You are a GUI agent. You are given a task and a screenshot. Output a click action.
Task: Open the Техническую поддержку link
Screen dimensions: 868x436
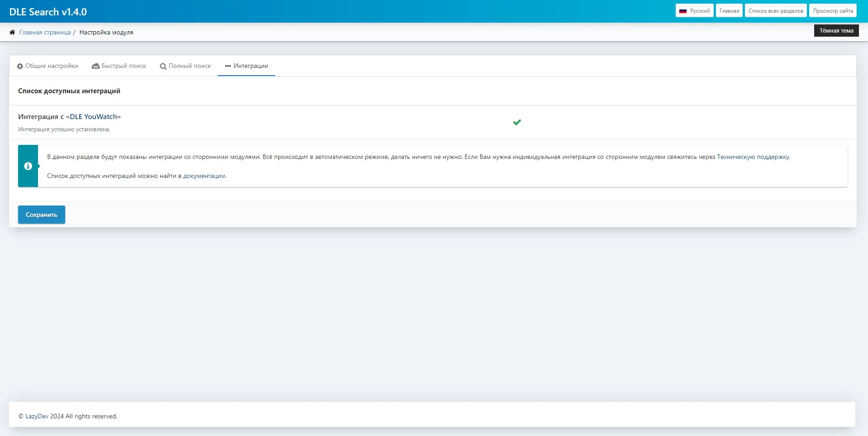click(x=753, y=157)
